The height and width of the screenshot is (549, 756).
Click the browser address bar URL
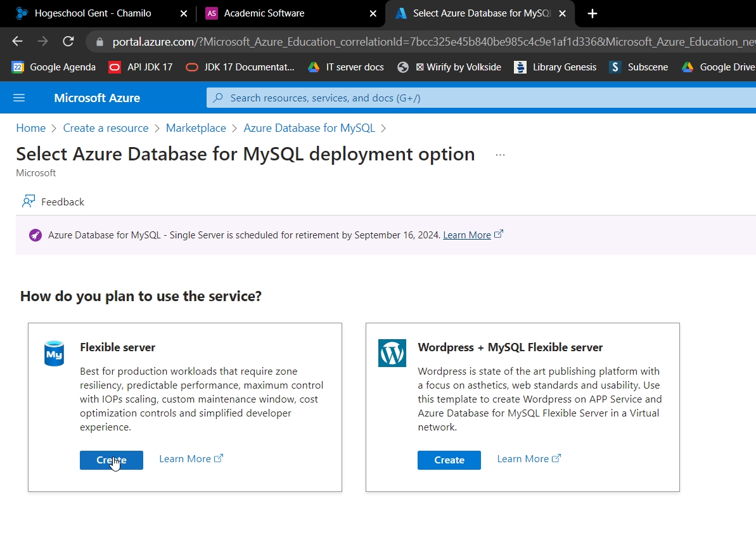(433, 42)
